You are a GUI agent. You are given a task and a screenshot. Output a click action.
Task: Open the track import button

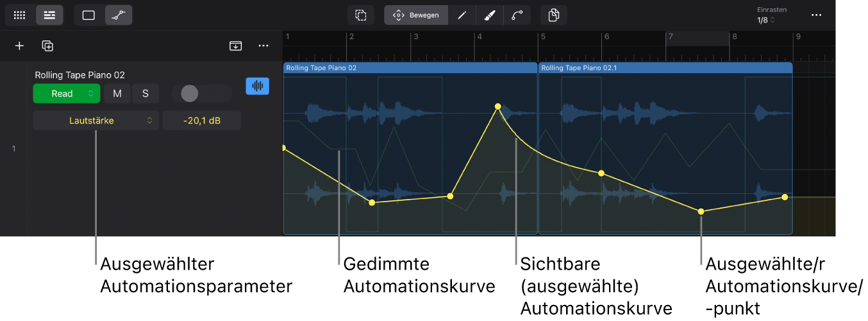(236, 46)
